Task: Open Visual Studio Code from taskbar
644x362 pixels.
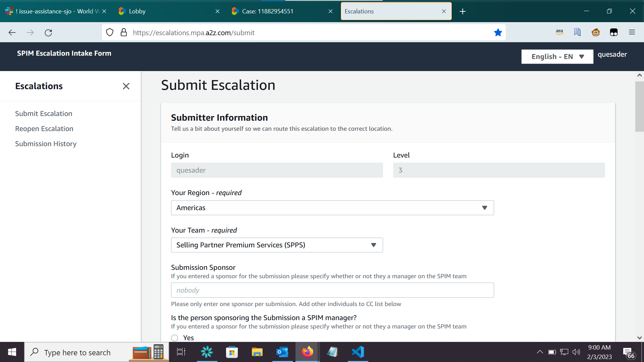Action: point(358,352)
